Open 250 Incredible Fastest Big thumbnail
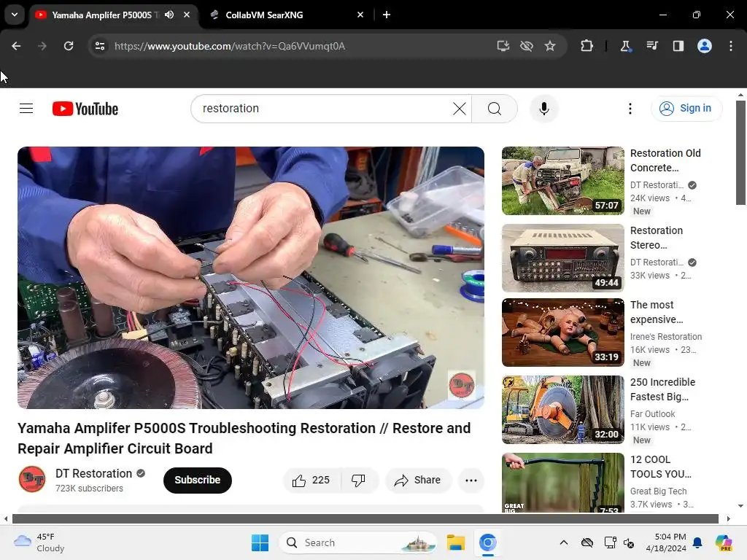The image size is (747, 560). click(562, 410)
